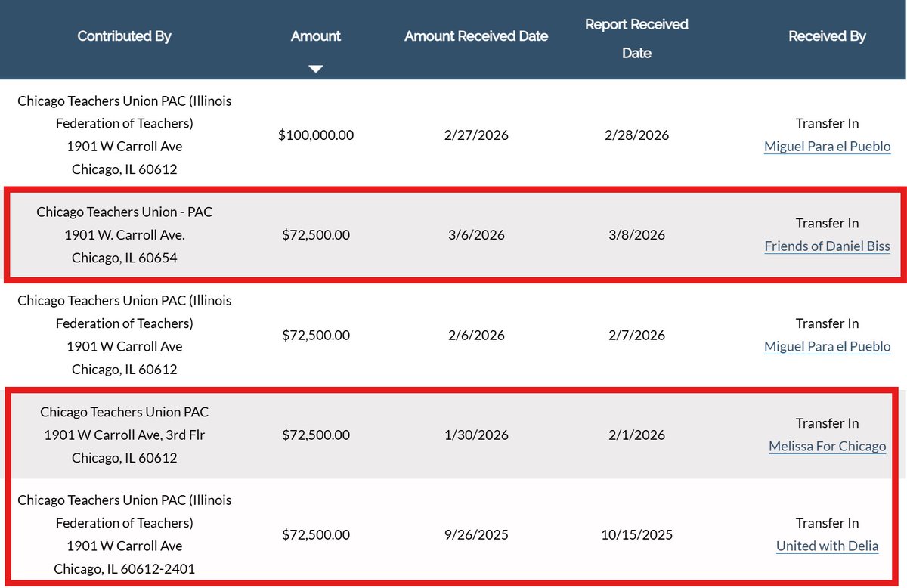Click 'Chicago Teachers Union PAC' above the 3rd Flr address

[x=125, y=413]
